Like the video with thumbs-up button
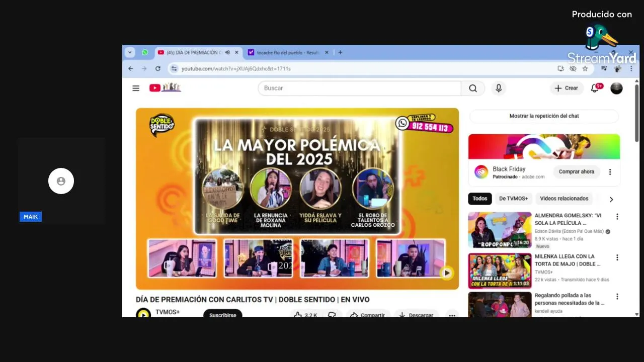 coord(305,315)
